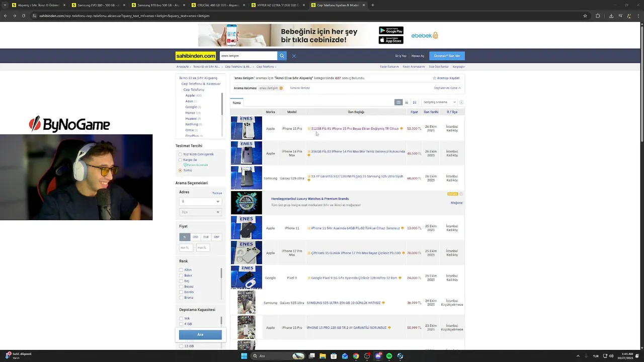Select the Tümü results tab
The height and width of the screenshot is (362, 644).
236,103
